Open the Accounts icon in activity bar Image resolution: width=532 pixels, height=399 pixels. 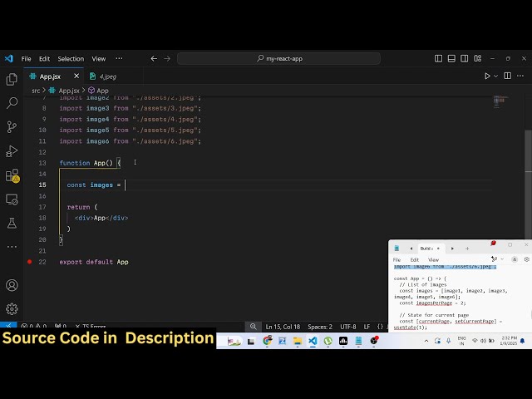coord(12,285)
